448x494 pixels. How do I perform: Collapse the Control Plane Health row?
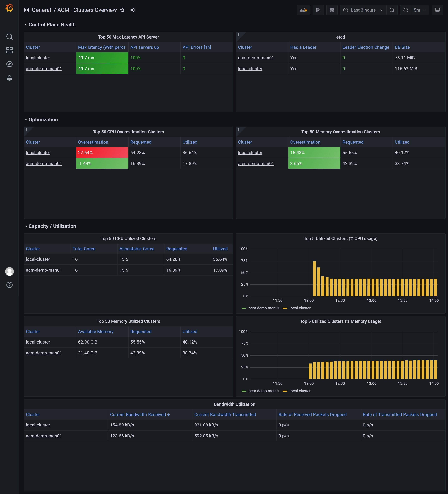pyautogui.click(x=52, y=25)
